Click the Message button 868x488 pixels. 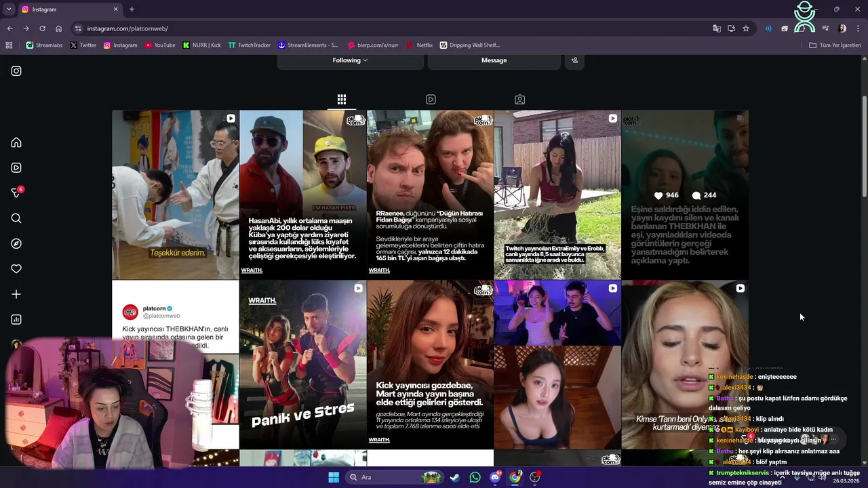coord(494,60)
